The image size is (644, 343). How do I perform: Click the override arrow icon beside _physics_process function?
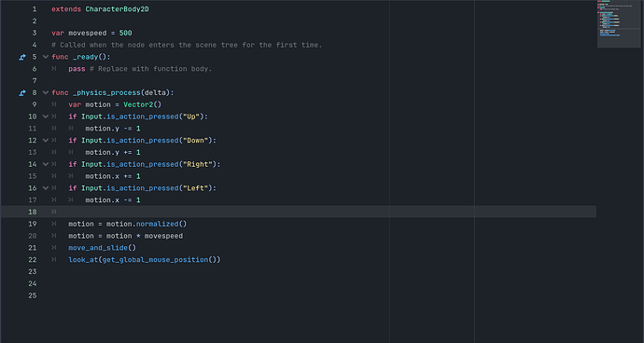[x=22, y=93]
